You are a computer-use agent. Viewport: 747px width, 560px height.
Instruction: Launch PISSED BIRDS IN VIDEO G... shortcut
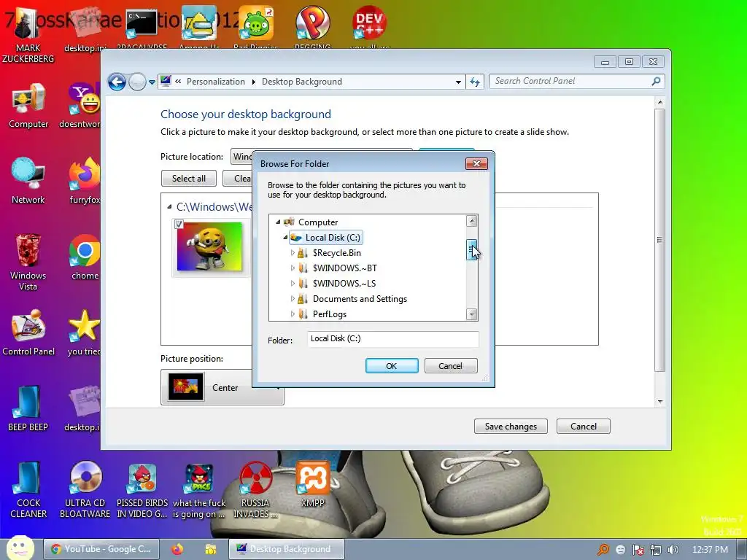click(x=142, y=491)
